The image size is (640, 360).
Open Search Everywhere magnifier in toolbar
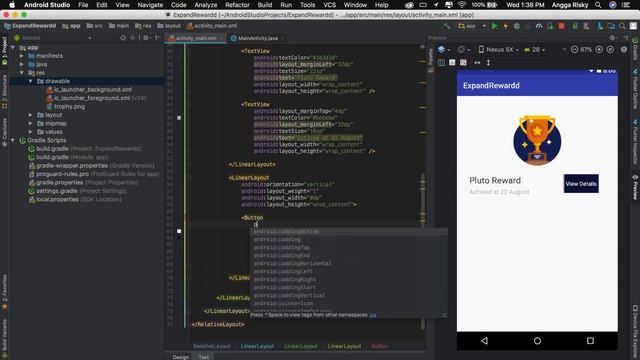(x=622, y=26)
